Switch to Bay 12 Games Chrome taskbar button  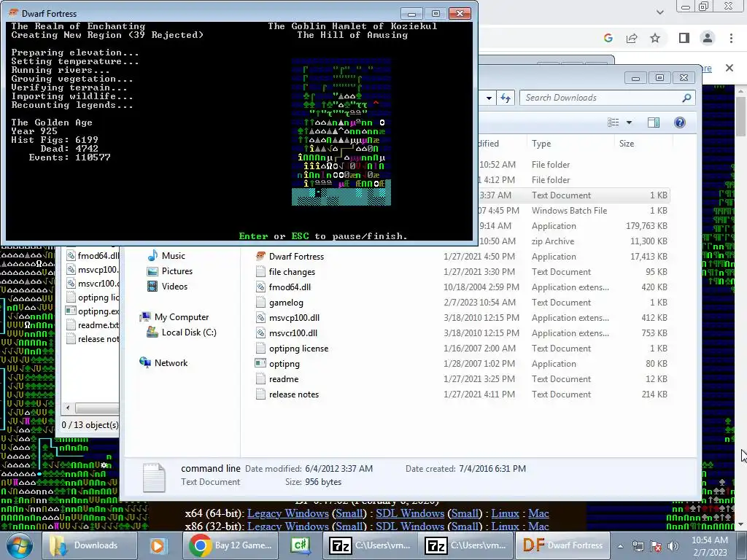(230, 545)
